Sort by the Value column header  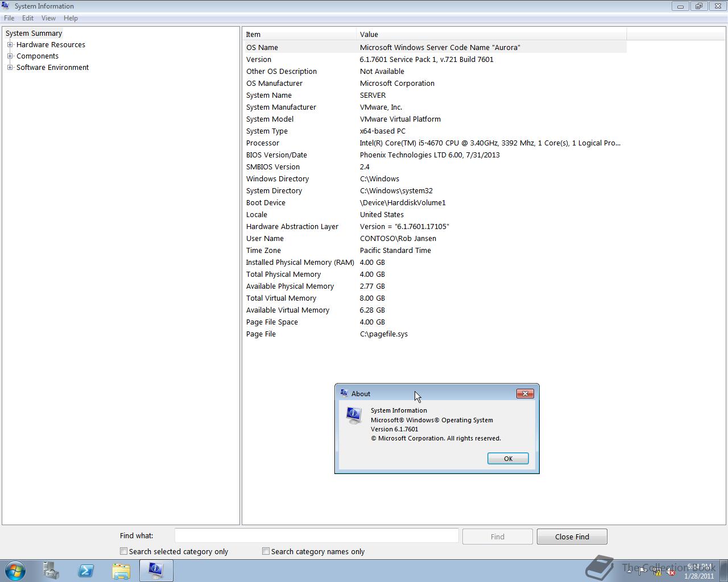click(x=491, y=34)
